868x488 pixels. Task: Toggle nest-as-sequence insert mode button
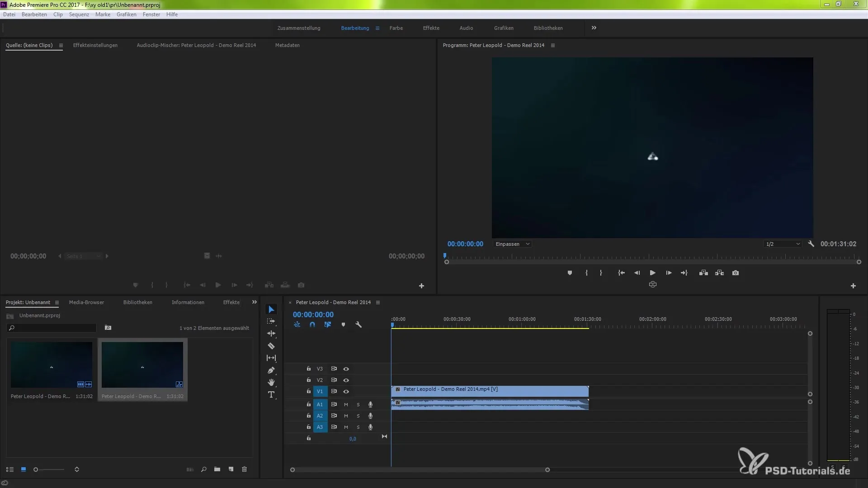coord(297,325)
